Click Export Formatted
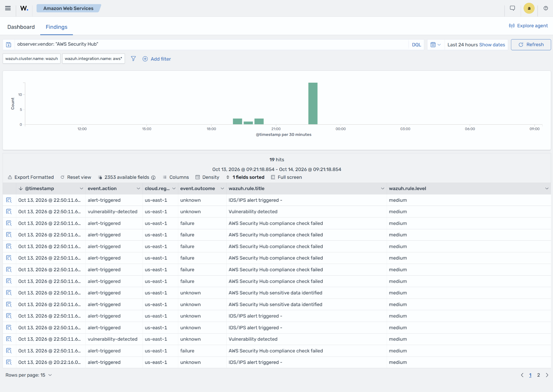Screen dimensions: 553x392 [x=31, y=177]
